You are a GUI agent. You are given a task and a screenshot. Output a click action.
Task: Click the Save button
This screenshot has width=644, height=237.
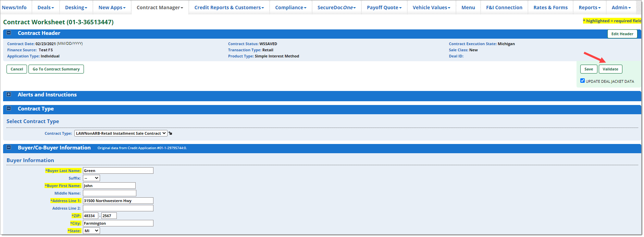pyautogui.click(x=589, y=69)
